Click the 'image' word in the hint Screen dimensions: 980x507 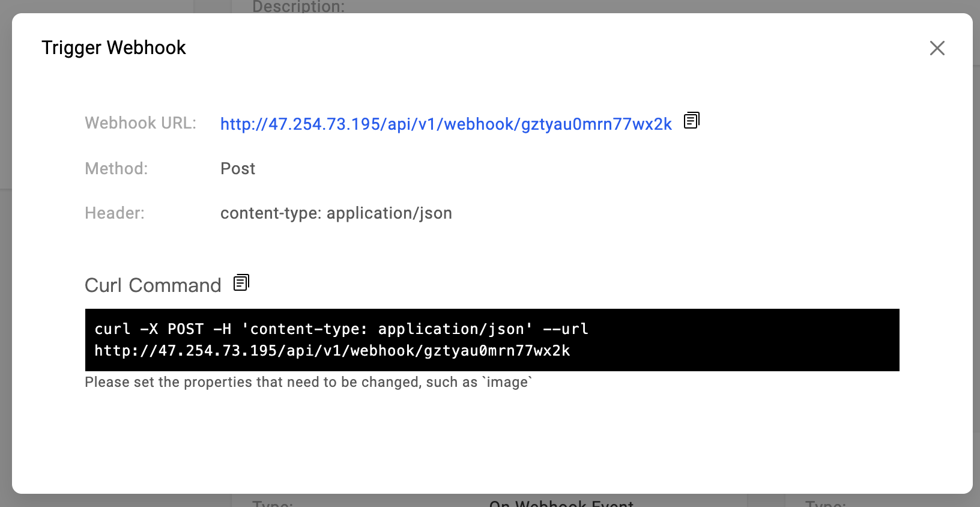point(507,382)
